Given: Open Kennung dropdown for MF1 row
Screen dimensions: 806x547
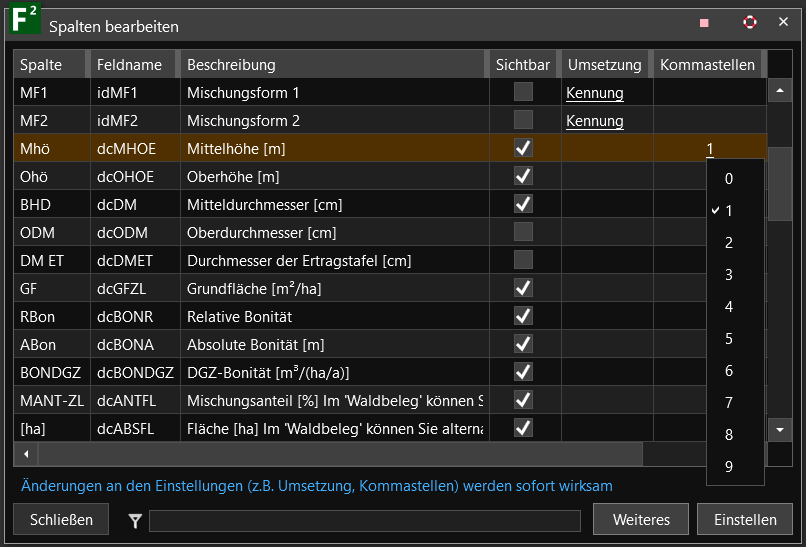Looking at the screenshot, I should click(594, 93).
